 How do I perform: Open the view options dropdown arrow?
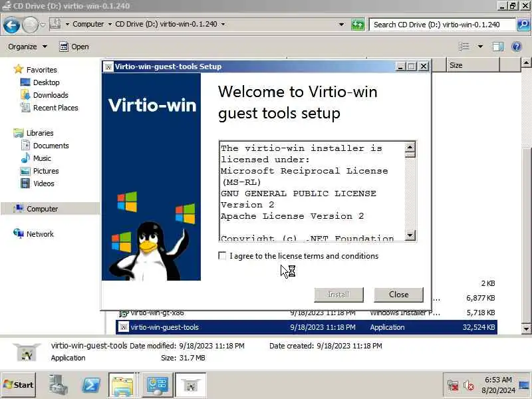480,47
